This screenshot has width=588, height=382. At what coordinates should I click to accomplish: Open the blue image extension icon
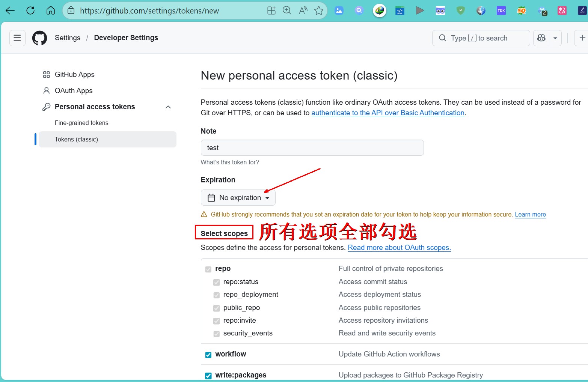point(339,11)
